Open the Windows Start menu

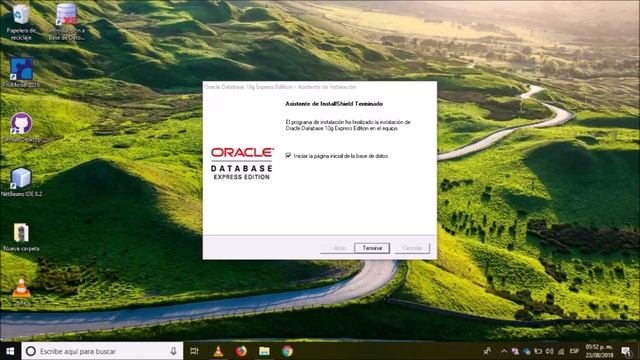coord(10,351)
